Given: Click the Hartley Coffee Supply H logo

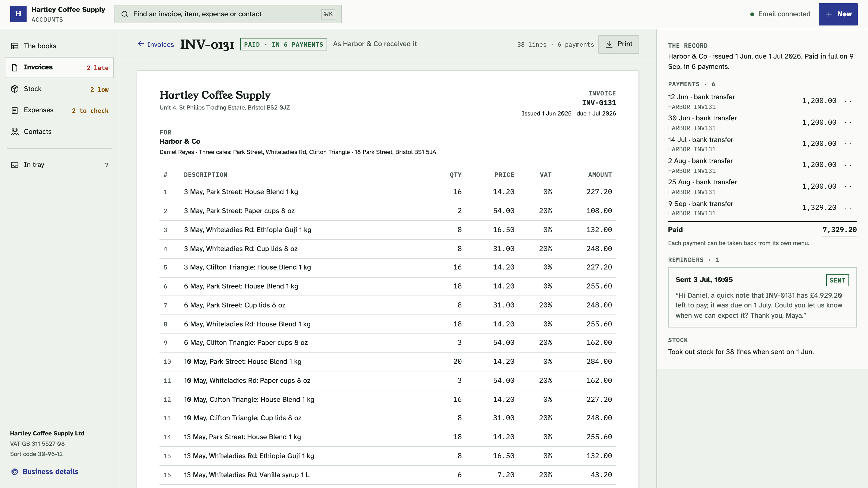Looking at the screenshot, I should coord(18,14).
